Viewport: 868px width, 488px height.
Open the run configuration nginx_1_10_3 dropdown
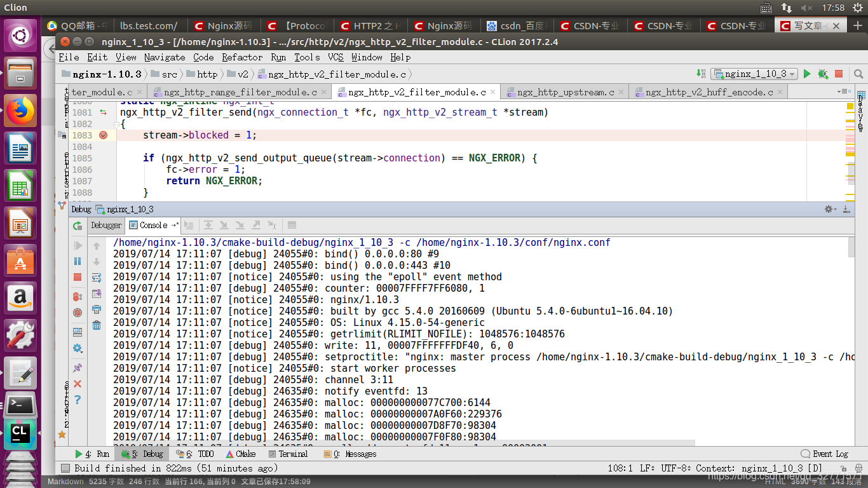click(754, 74)
